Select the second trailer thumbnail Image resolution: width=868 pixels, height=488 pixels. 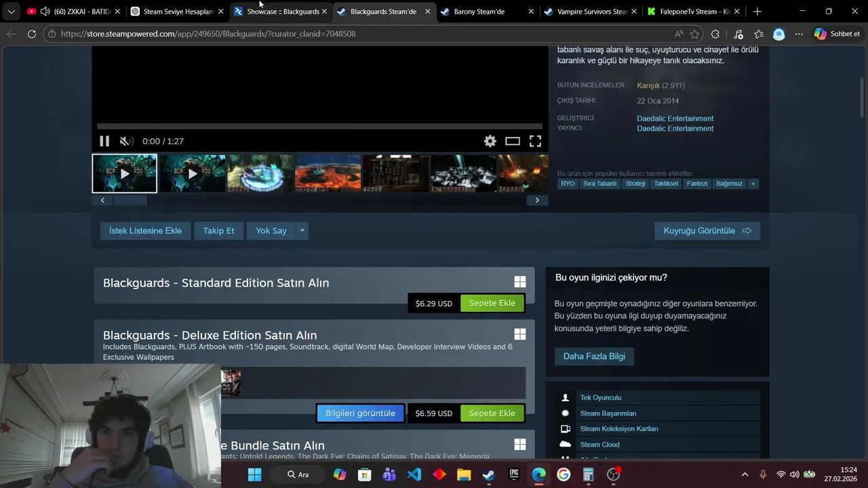[193, 174]
